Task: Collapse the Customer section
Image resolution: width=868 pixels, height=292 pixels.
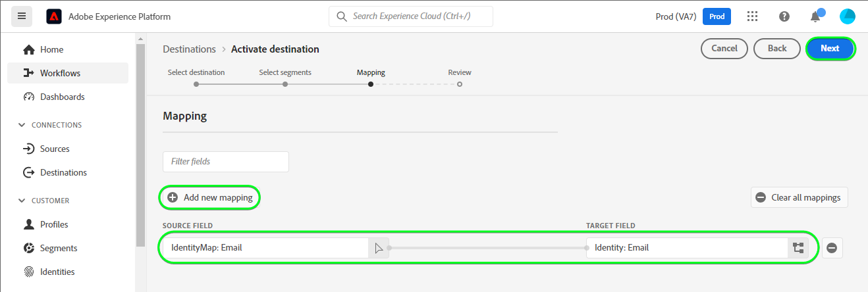Action: (x=22, y=201)
